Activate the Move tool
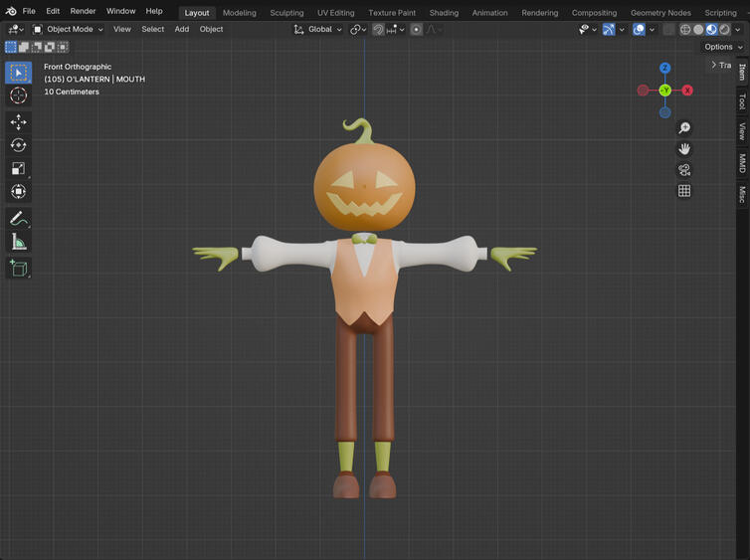This screenshot has width=750, height=560. coord(18,122)
